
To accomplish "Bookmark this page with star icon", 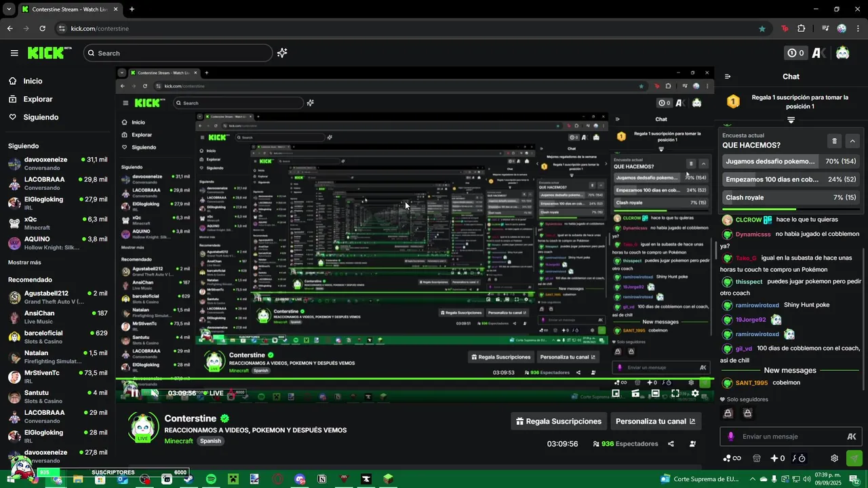I will 762,28.
